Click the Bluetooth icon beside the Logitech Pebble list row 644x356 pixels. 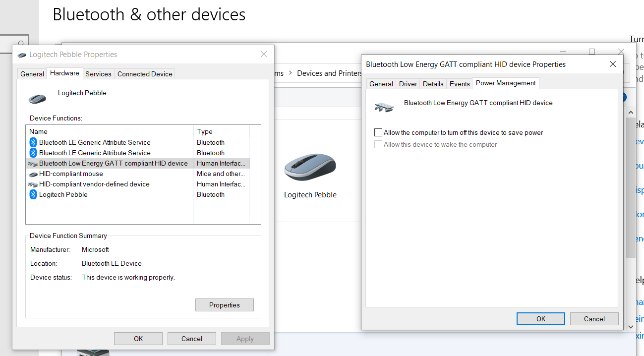(33, 194)
